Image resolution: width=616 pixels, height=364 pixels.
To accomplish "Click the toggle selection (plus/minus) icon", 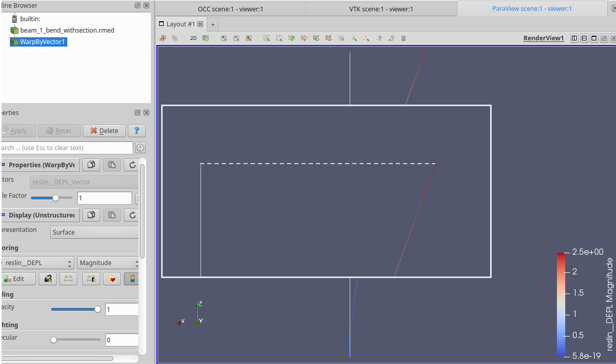I will tap(249, 38).
